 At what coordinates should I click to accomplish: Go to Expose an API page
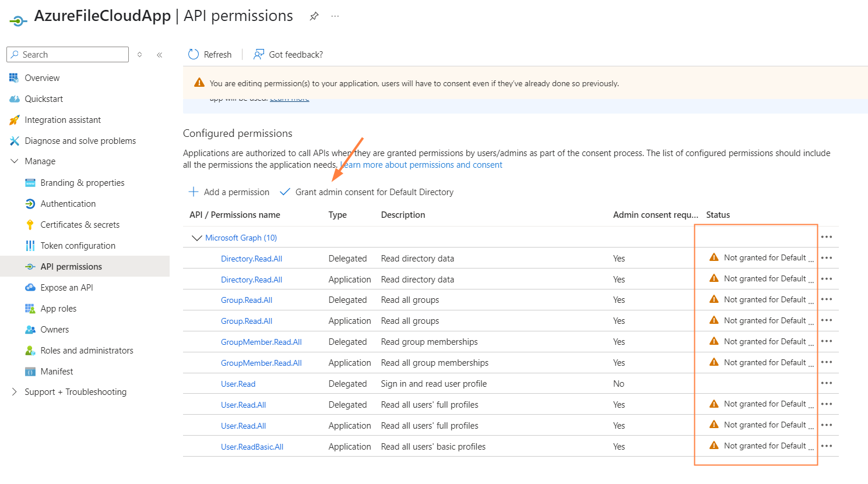pos(66,288)
